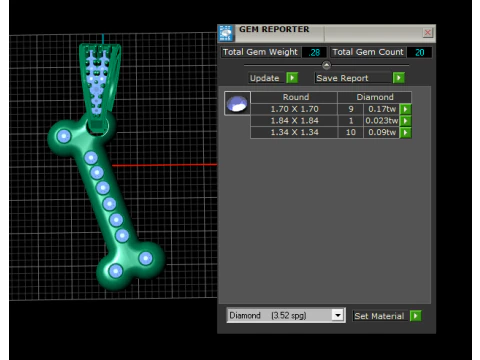
Task: Click the Update button label
Action: click(265, 78)
